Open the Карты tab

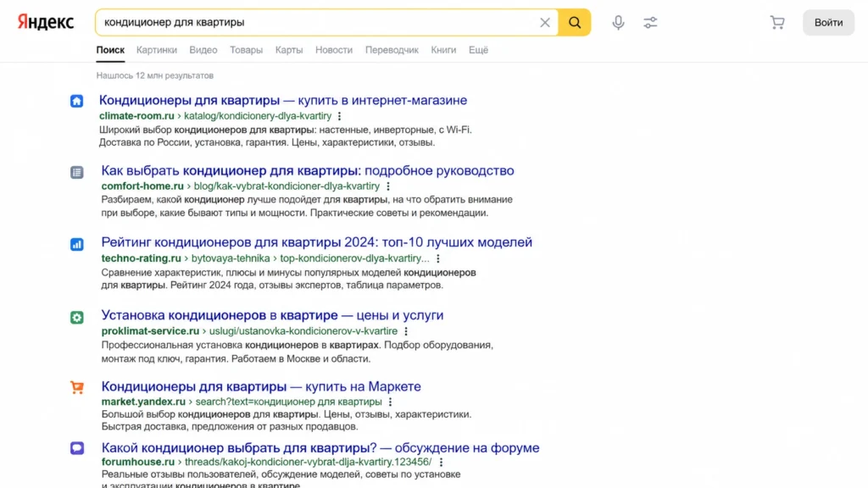pyautogui.click(x=289, y=50)
